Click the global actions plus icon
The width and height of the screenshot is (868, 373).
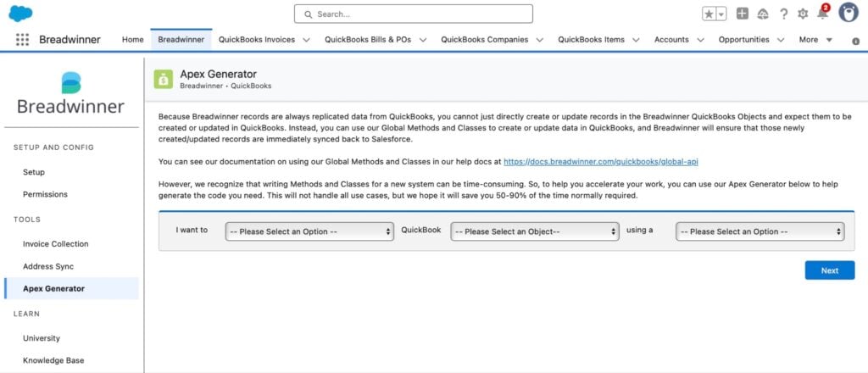pyautogui.click(x=743, y=14)
